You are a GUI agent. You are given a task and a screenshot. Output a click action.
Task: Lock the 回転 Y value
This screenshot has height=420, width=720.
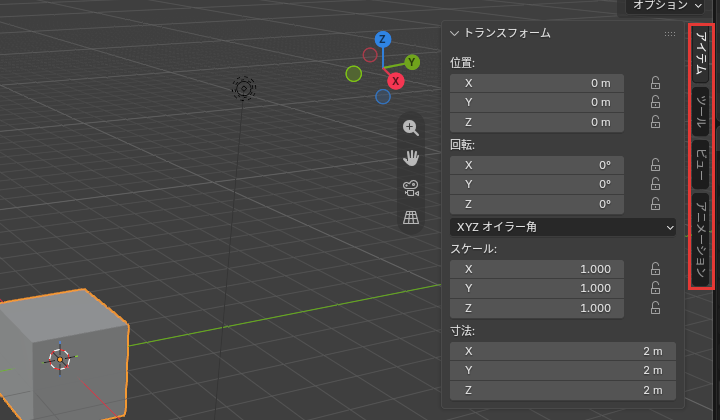pyautogui.click(x=655, y=184)
